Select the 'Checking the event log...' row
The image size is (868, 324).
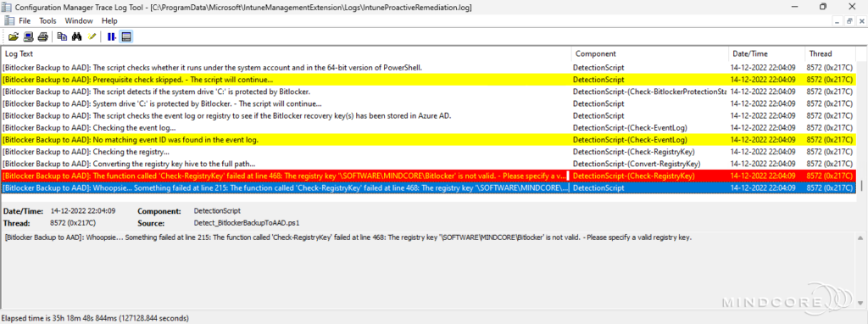pyautogui.click(x=428, y=127)
